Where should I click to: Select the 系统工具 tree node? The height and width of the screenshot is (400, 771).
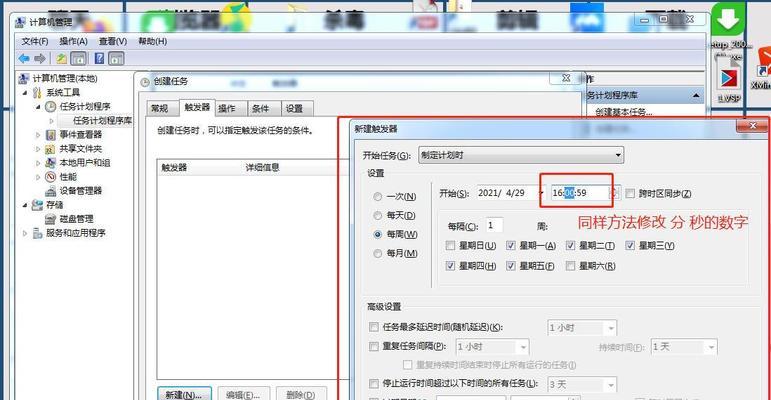coord(63,92)
